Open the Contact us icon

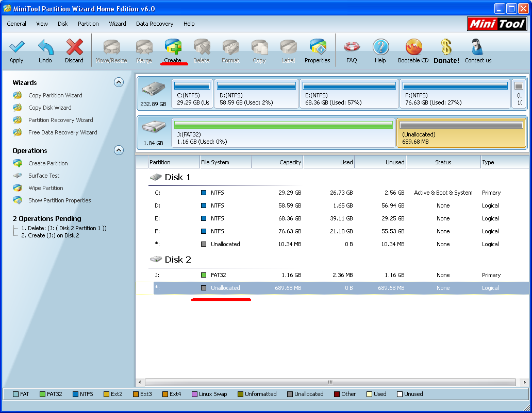[x=477, y=48]
